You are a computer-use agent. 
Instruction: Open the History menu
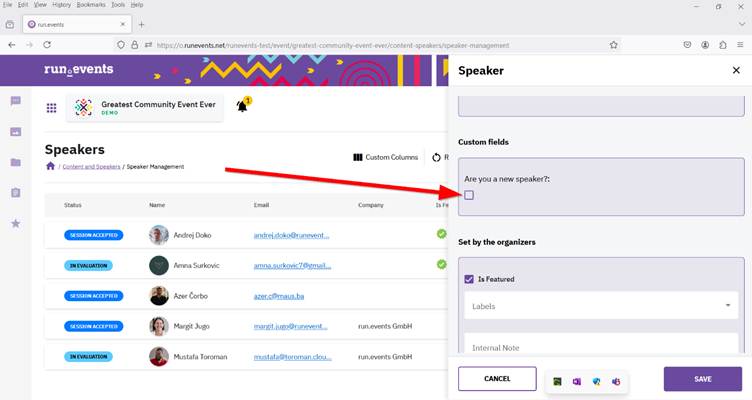62,5
